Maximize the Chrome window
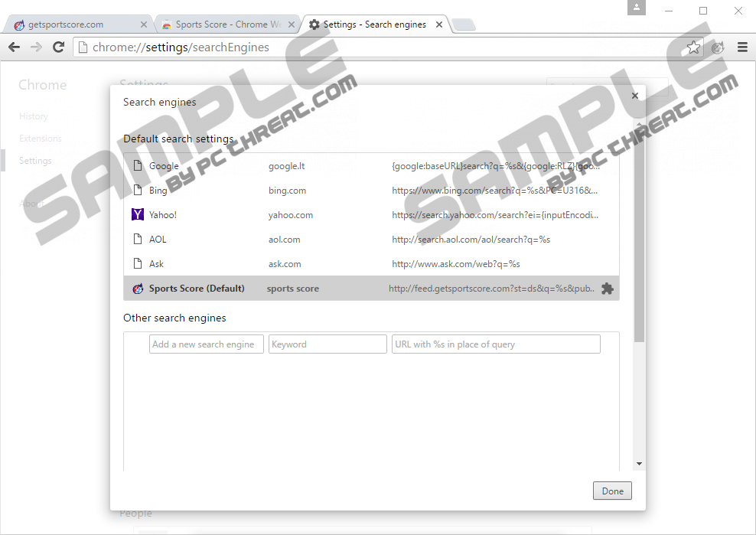756x535 pixels. [x=703, y=11]
